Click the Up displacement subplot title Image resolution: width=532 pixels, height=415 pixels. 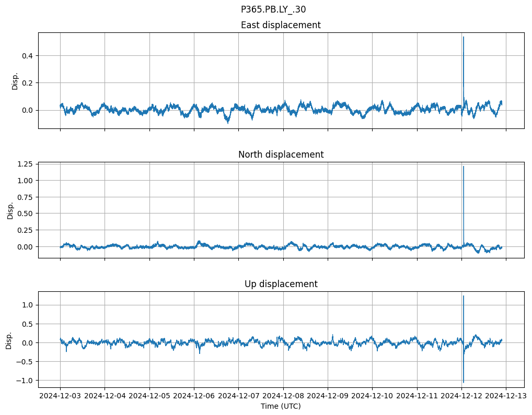point(281,284)
